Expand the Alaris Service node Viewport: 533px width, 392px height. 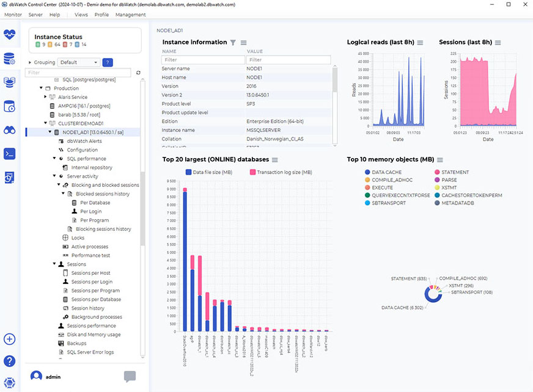pos(46,97)
